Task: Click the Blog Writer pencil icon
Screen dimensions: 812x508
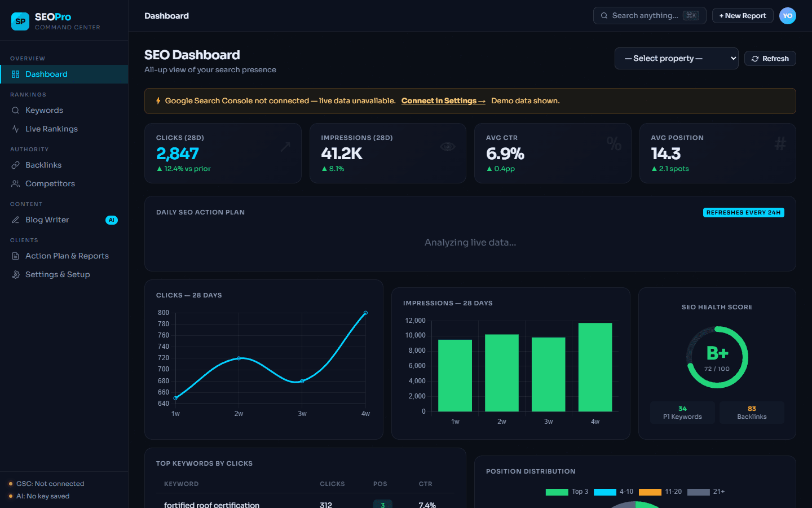Action: pos(15,220)
